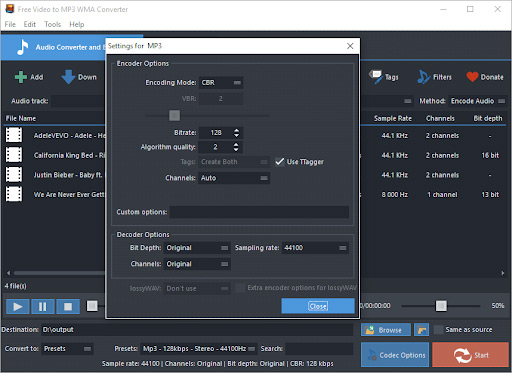Start playback with the play button
Screen dimensions: 512x373
[x=18, y=306]
